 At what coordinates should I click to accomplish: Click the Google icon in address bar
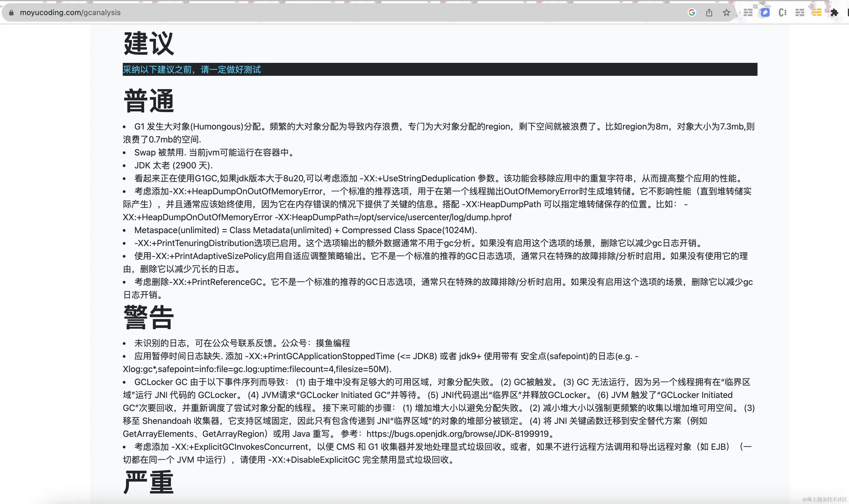692,13
